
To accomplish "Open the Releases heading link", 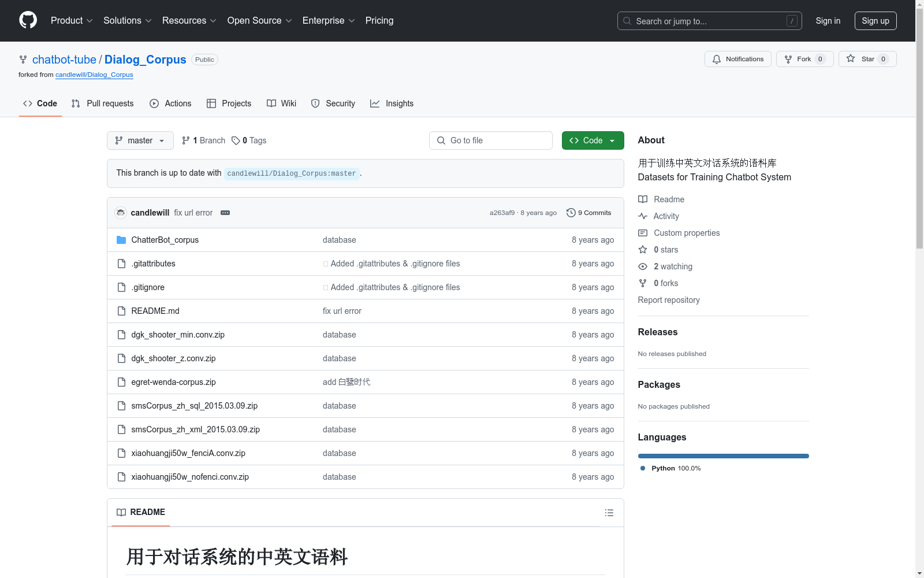I will [x=658, y=332].
